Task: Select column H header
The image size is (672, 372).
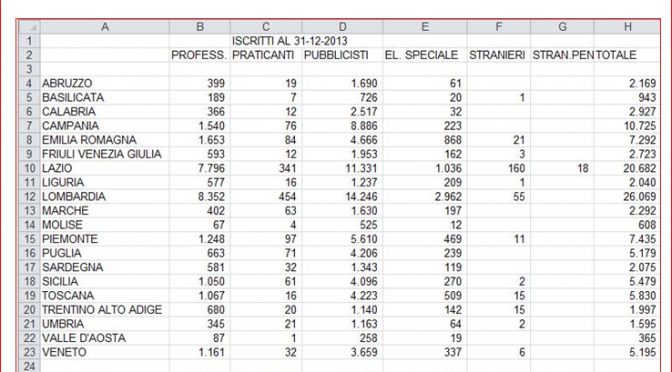Action: click(x=627, y=27)
